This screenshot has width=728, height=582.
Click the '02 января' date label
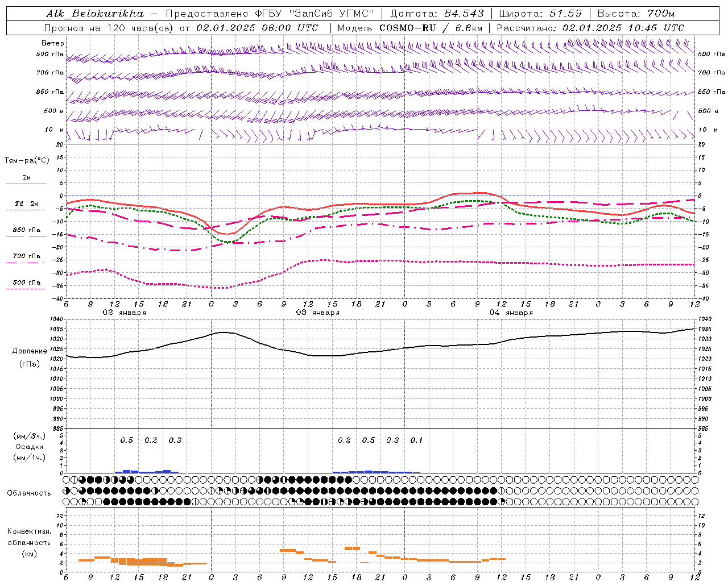(124, 313)
